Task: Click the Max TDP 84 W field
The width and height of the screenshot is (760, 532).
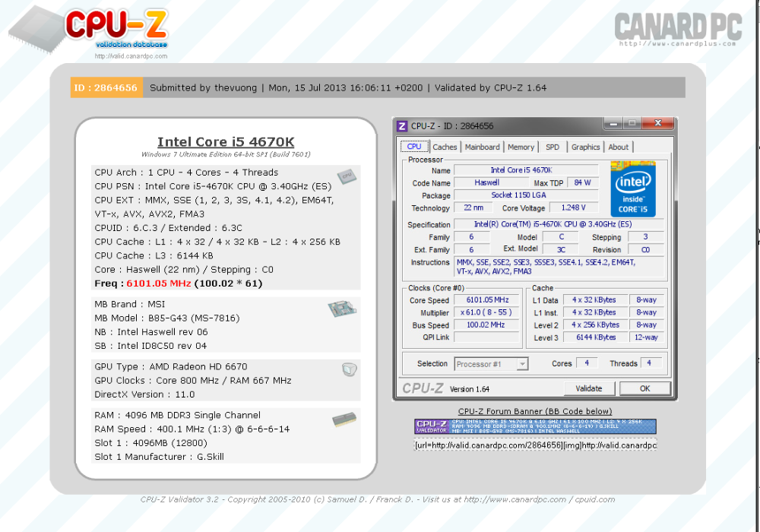Action: (x=583, y=182)
